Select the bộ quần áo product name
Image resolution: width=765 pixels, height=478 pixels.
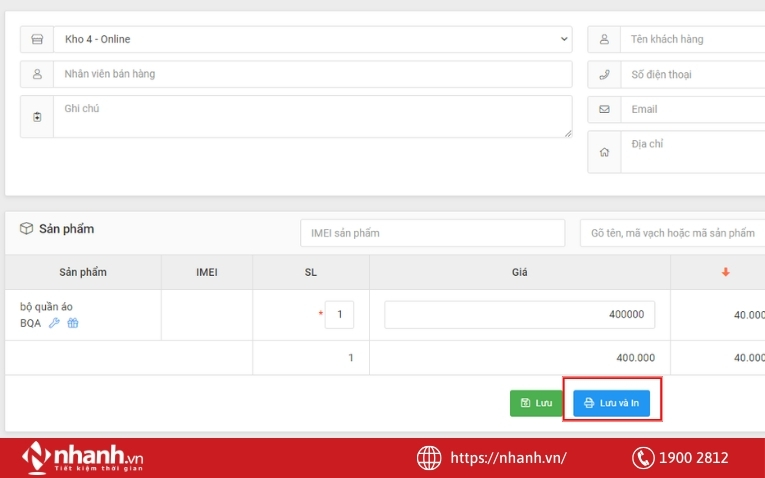coord(46,307)
